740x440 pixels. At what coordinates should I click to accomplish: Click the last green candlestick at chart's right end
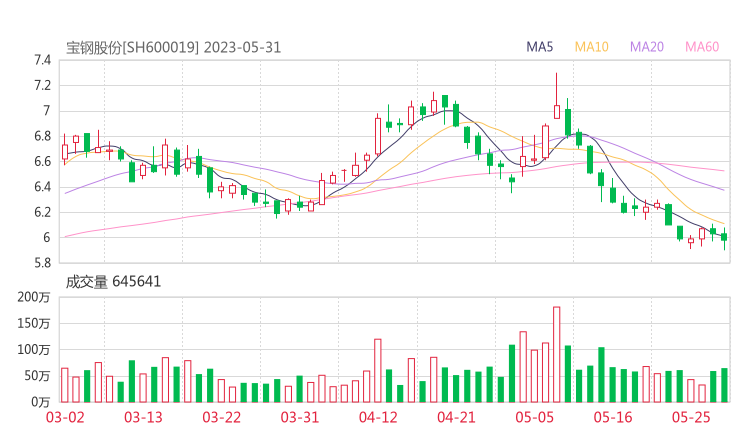[x=724, y=237]
